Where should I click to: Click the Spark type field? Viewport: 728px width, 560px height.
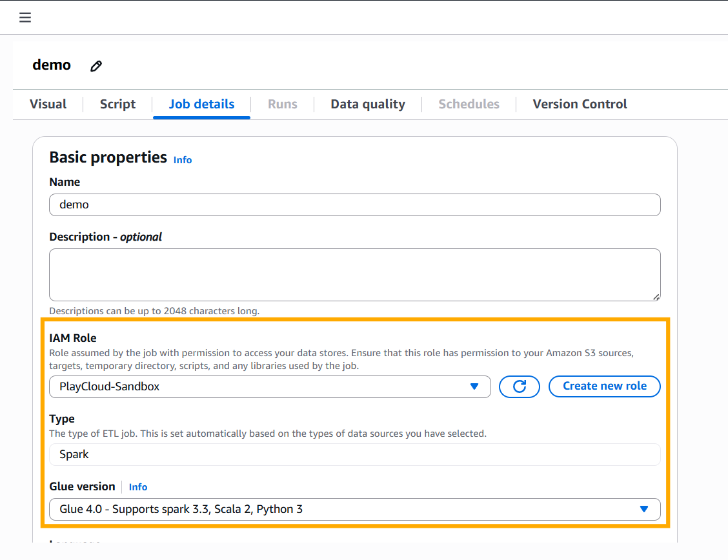coord(355,455)
